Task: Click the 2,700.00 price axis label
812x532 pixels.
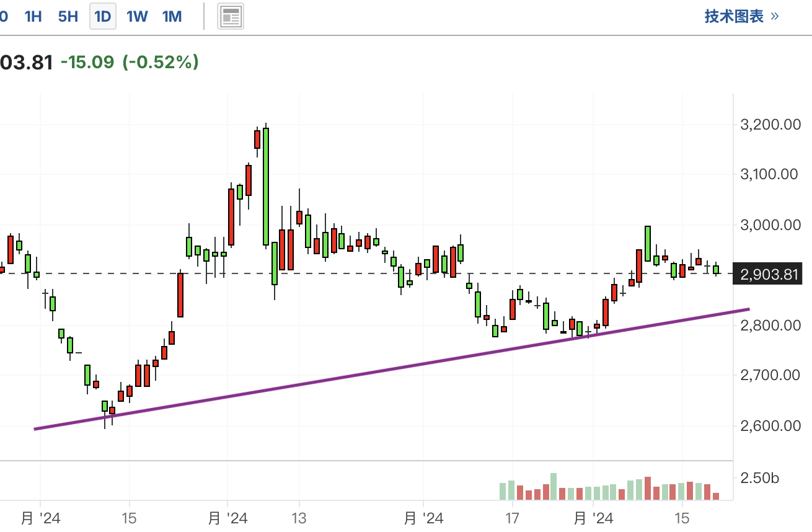Action: pos(769,376)
